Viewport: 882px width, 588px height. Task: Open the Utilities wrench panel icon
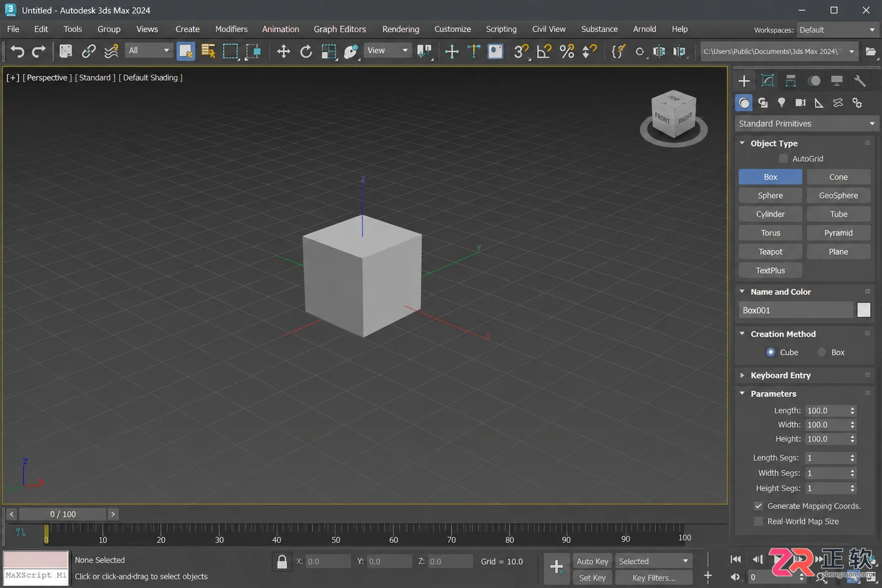[x=860, y=81]
